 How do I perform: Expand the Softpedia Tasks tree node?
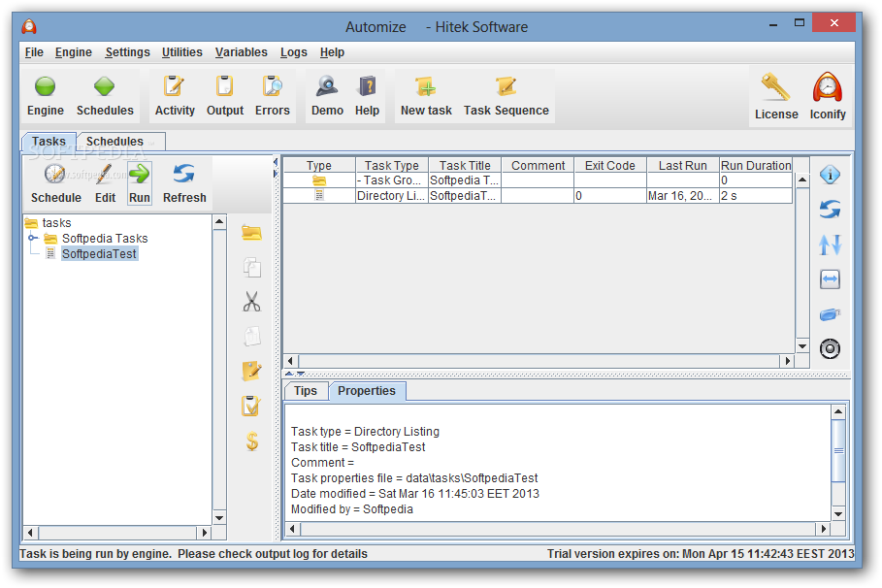[33, 238]
